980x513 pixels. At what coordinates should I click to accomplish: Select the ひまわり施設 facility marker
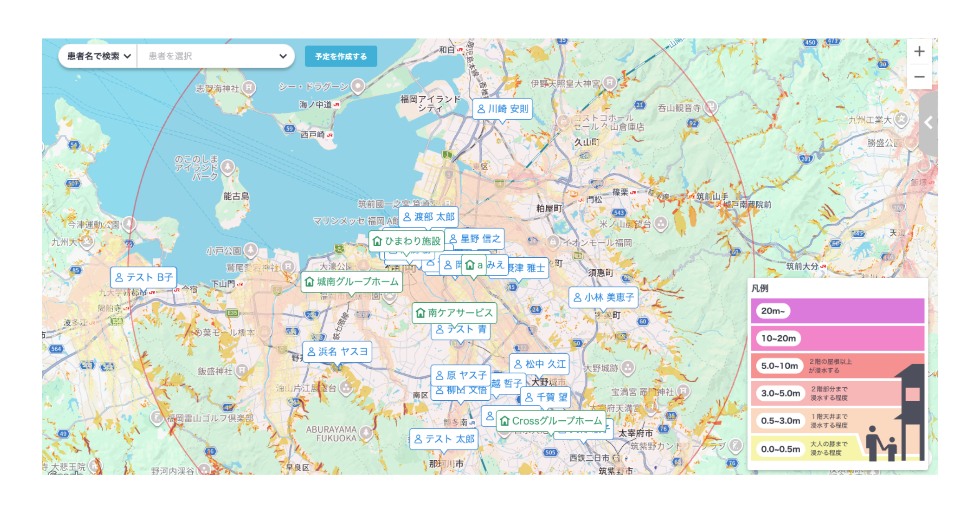point(407,241)
